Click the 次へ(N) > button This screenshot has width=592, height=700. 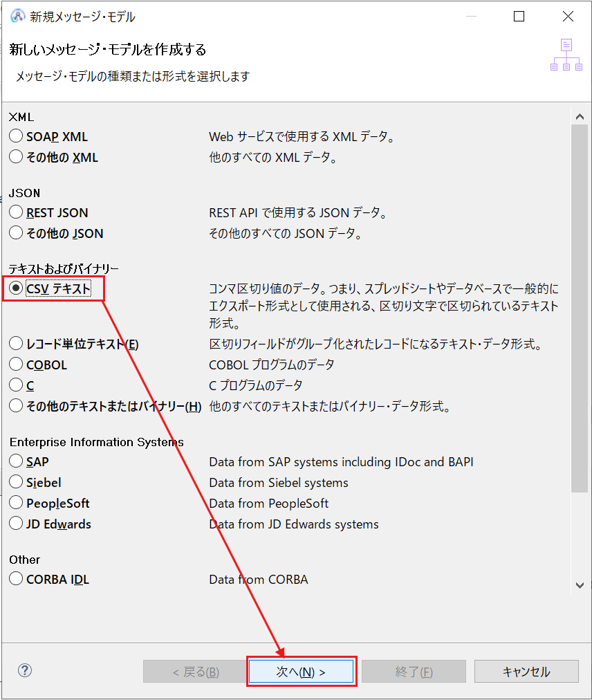point(302,672)
